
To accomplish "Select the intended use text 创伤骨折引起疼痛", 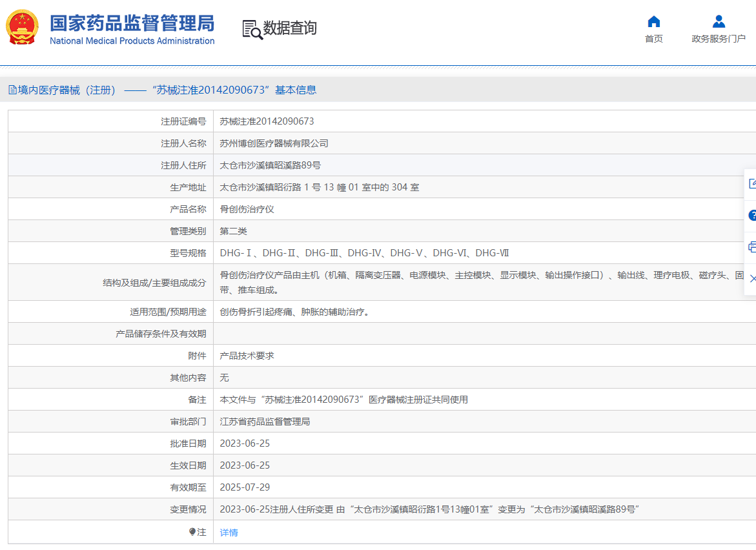I will (295, 312).
